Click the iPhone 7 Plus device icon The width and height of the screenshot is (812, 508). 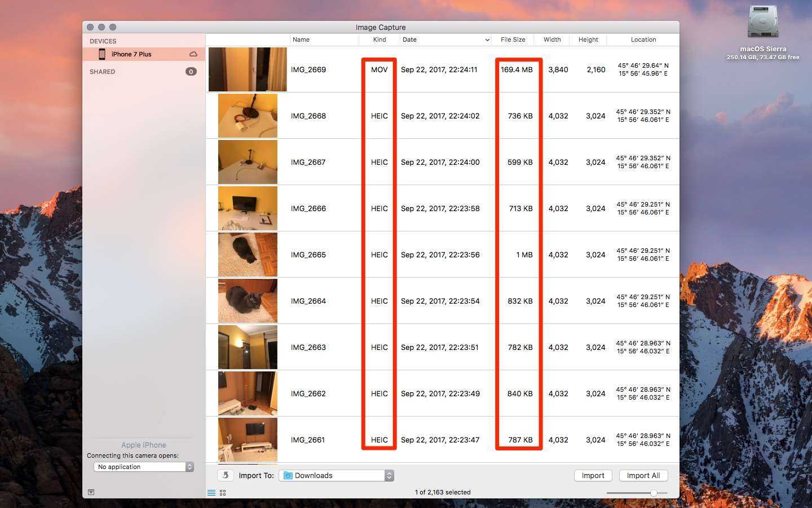[102, 54]
